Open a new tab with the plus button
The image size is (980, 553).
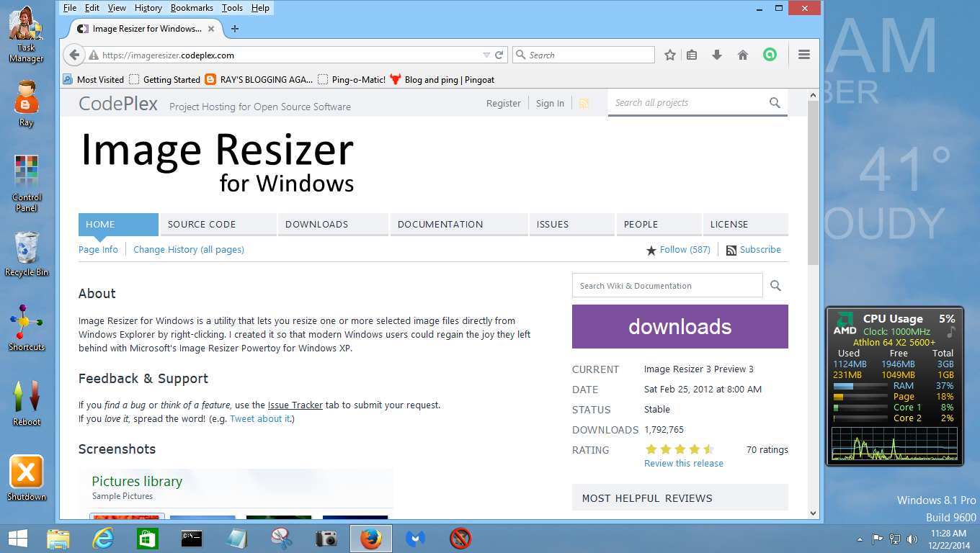[234, 29]
